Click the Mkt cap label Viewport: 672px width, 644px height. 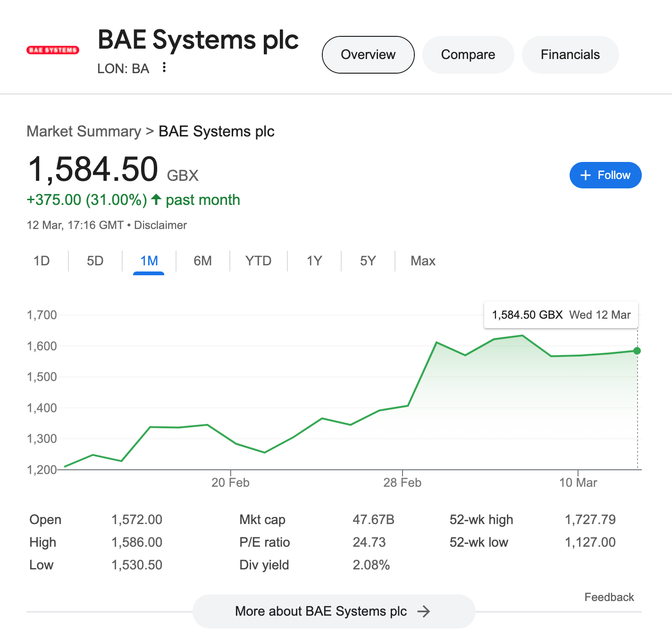262,520
